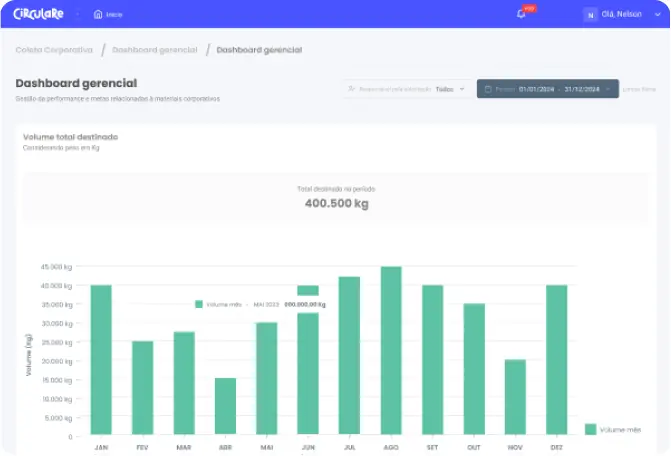Go to the Coleta Corporativa breadcrumb

tap(54, 50)
